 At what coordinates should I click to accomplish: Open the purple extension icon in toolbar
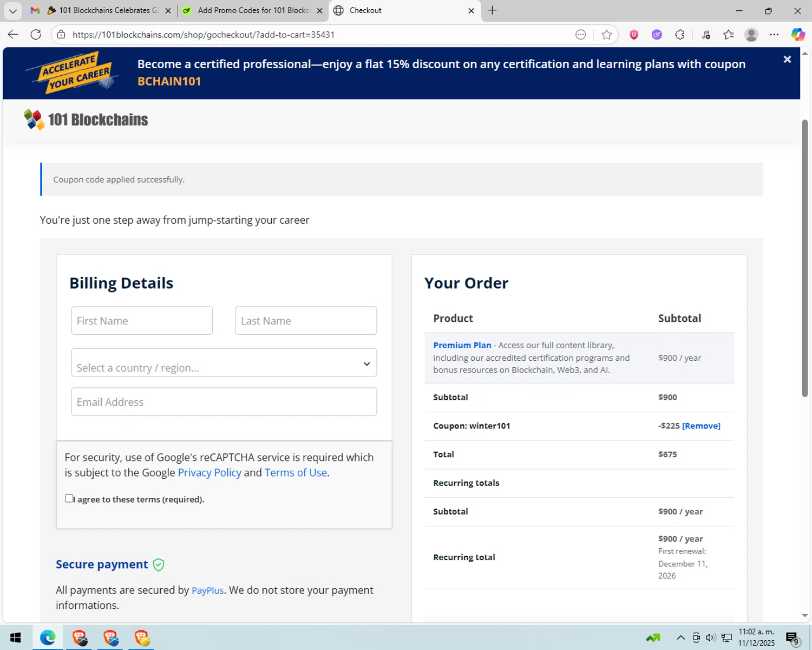[x=657, y=35]
